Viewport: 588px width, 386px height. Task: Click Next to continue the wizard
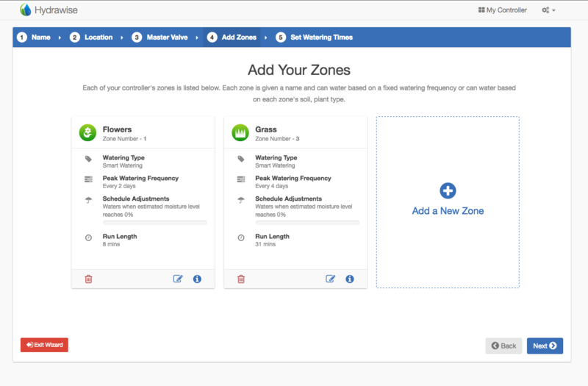point(545,346)
